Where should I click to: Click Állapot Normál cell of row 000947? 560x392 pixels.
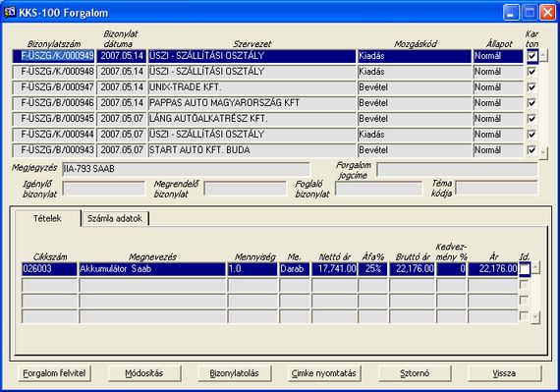pyautogui.click(x=498, y=87)
